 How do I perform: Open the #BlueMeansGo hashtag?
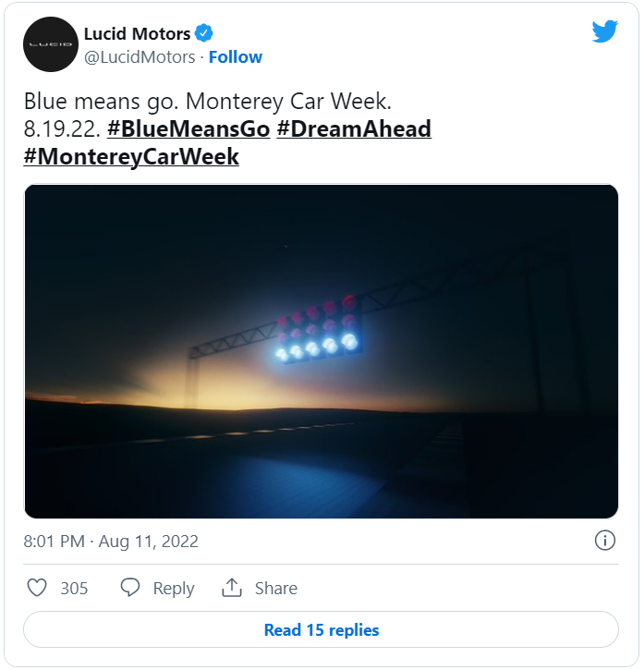(188, 129)
